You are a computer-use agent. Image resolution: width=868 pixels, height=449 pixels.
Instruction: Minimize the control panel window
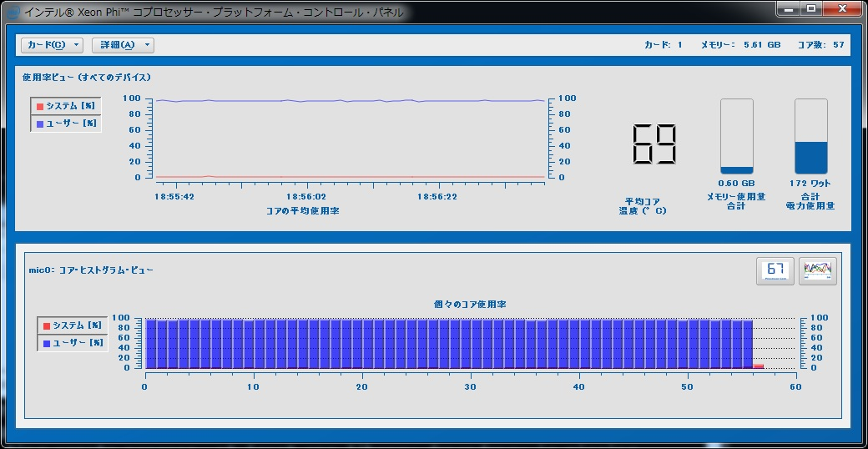pos(788,8)
